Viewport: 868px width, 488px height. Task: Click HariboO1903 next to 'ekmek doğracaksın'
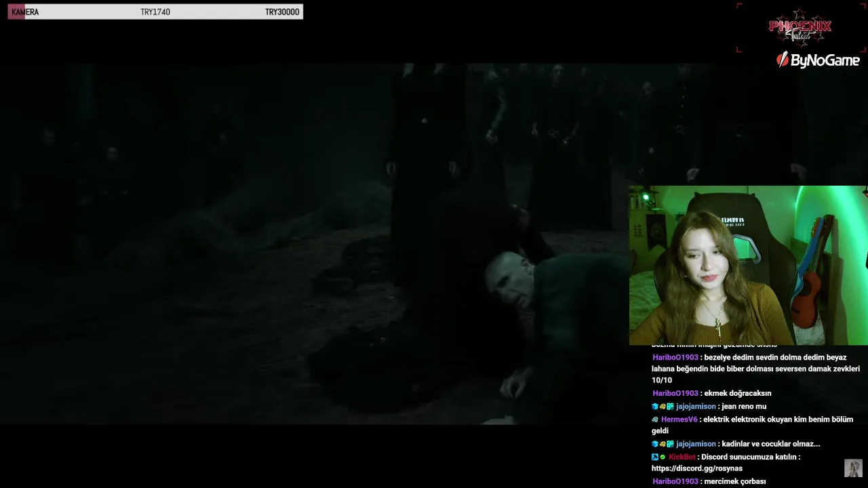pyautogui.click(x=675, y=393)
